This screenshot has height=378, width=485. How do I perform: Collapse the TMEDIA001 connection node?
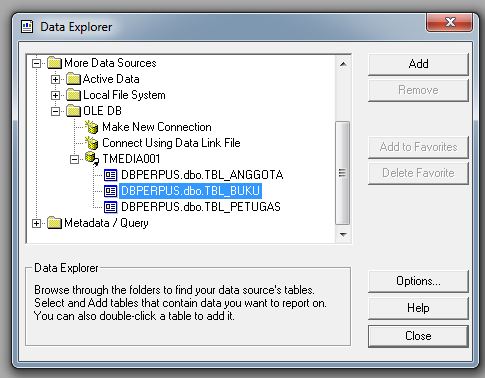point(74,159)
